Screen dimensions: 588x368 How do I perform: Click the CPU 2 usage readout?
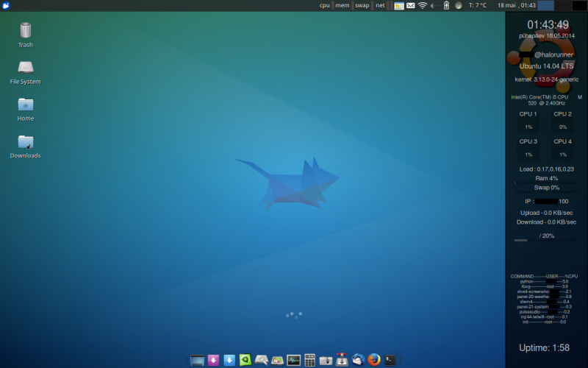click(562, 120)
